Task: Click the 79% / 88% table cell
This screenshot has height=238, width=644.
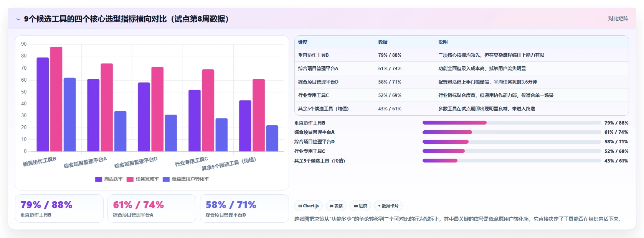Action: pyautogui.click(x=390, y=55)
